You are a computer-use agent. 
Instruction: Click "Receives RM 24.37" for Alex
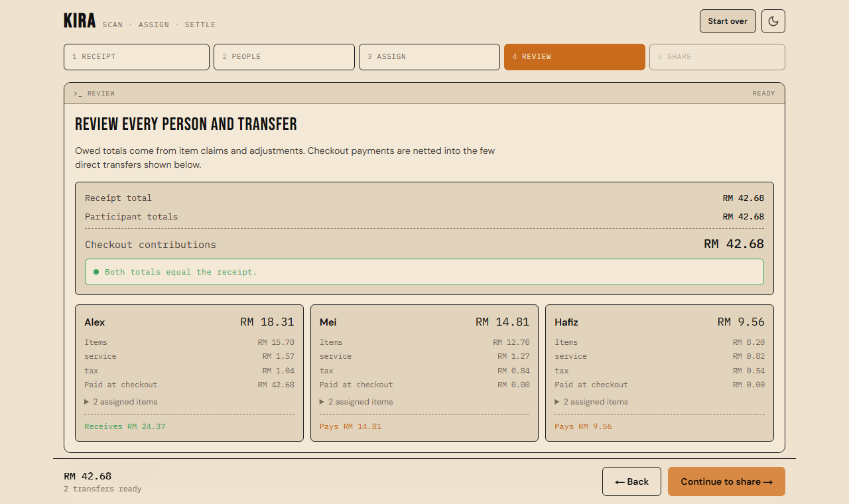coord(125,426)
